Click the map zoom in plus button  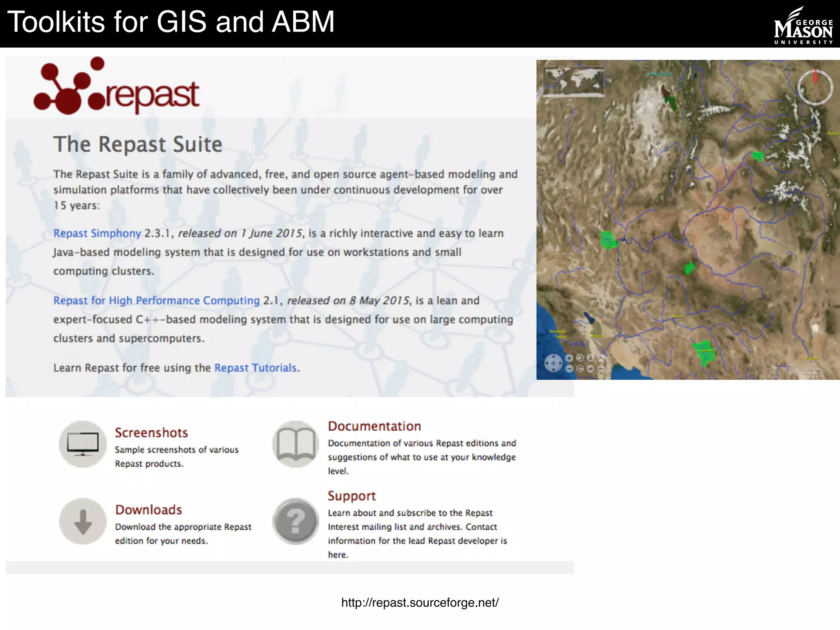(569, 358)
